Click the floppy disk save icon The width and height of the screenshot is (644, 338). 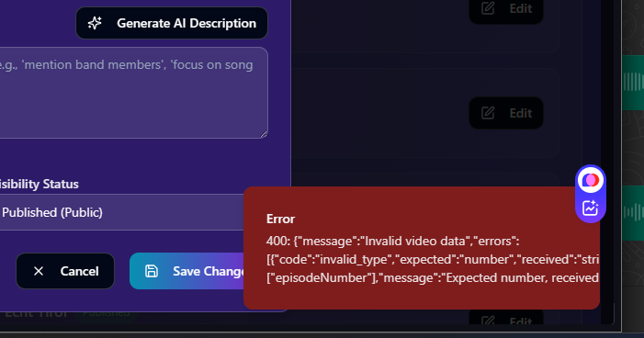pos(152,271)
